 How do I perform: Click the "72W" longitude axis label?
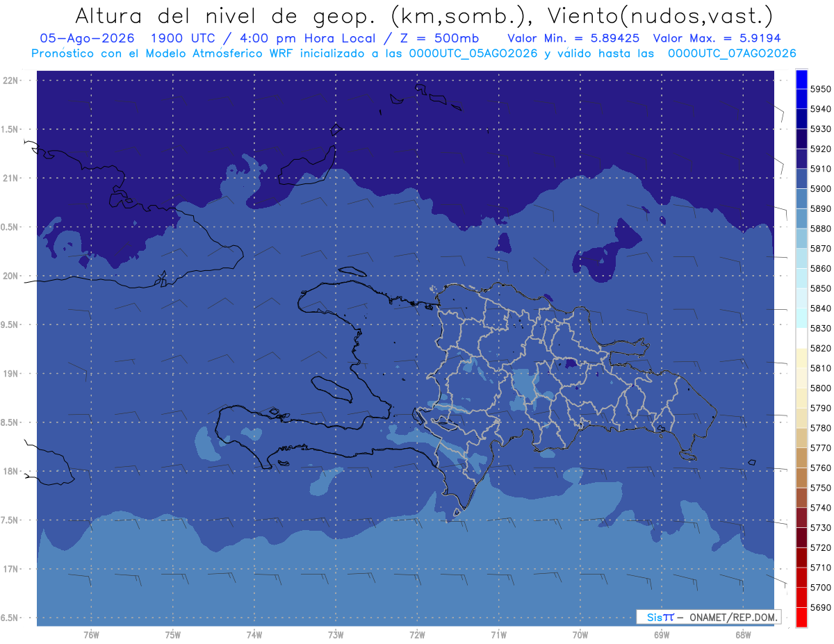[x=417, y=635]
